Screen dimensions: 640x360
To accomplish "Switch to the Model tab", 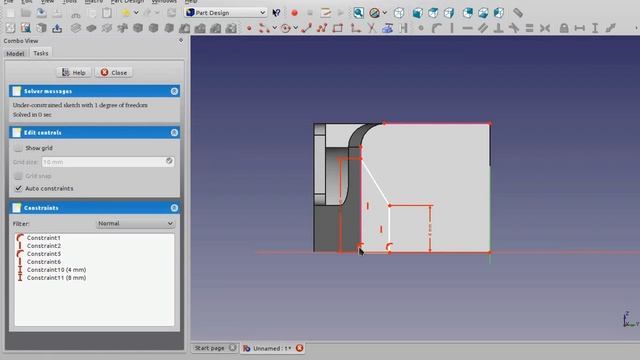I will click(x=15, y=53).
